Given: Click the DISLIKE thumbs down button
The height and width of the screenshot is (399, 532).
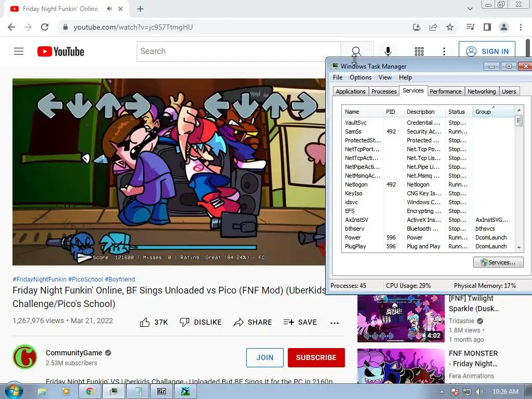Looking at the screenshot, I should tap(200, 322).
